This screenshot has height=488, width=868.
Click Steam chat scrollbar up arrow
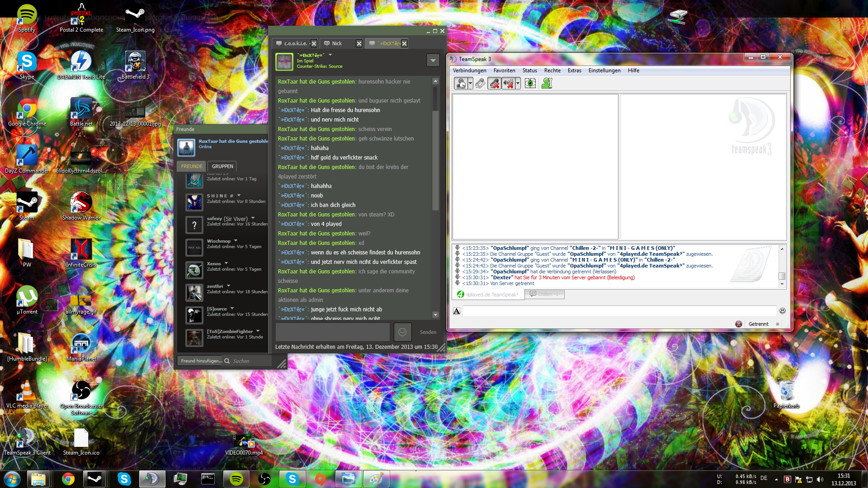coord(435,81)
